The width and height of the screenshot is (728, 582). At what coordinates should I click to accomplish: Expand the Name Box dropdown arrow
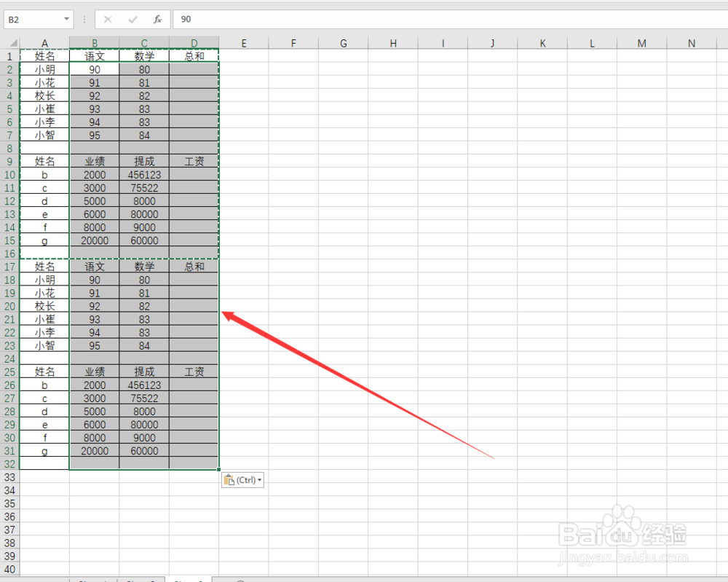pyautogui.click(x=66, y=19)
